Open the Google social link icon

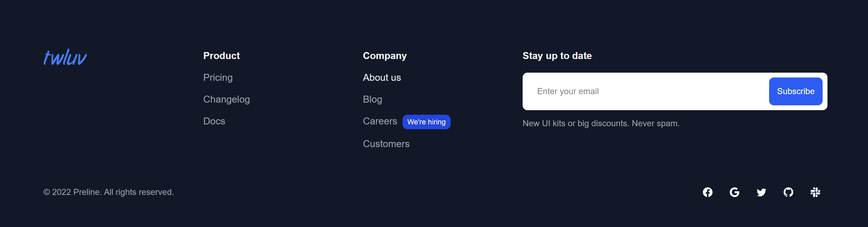[x=734, y=192]
